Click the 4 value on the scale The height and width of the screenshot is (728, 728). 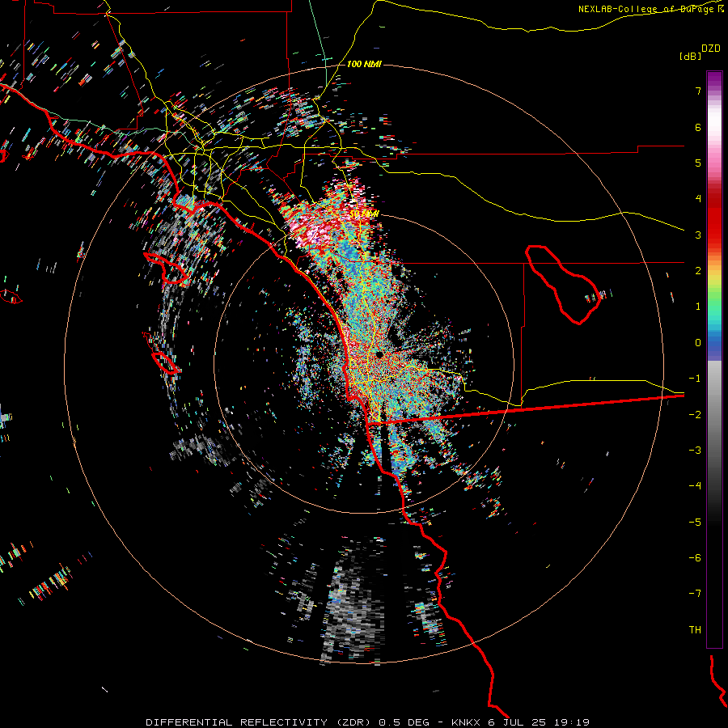698,199
